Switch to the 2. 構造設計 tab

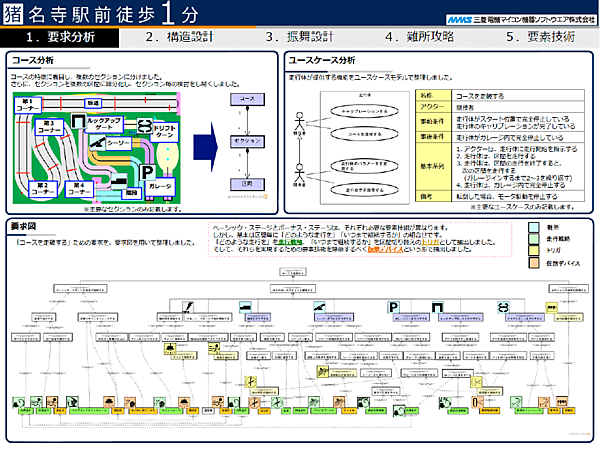point(179,37)
